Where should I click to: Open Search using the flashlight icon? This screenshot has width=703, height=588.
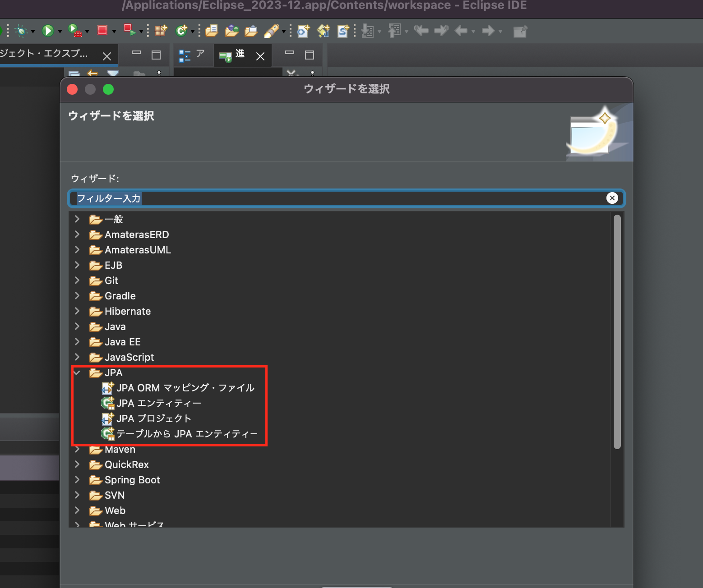pos(272,31)
